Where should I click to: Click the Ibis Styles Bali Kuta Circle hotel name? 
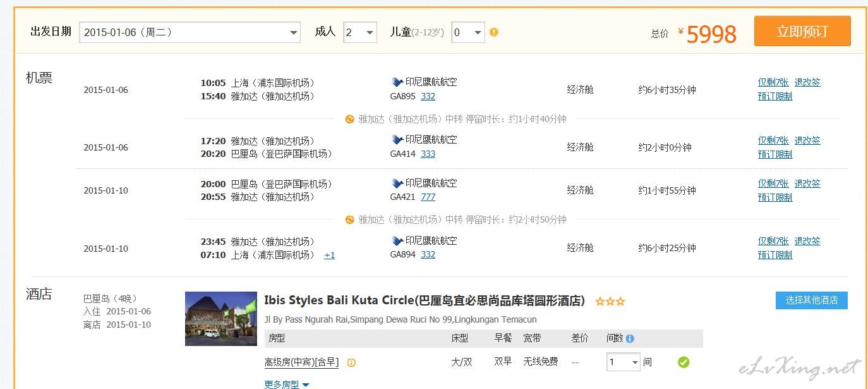coord(425,300)
